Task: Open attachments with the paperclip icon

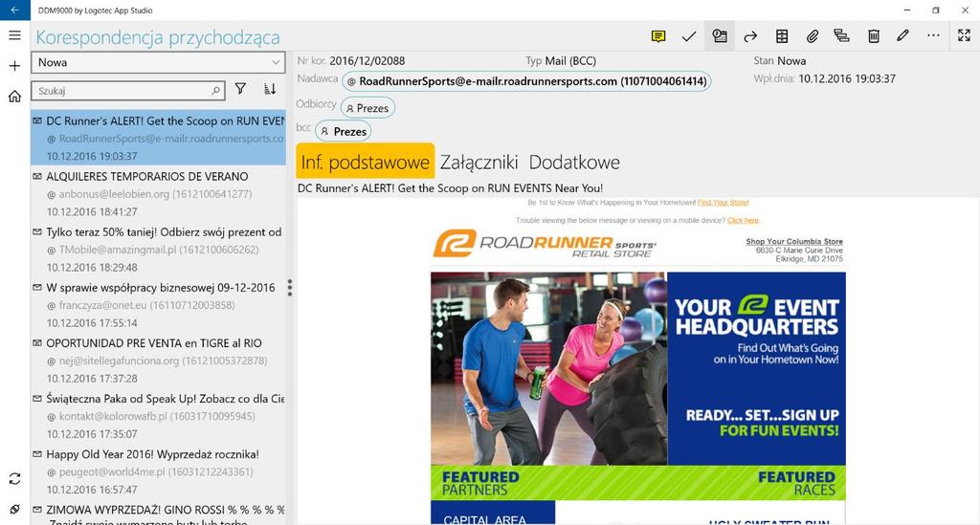Action: (812, 36)
